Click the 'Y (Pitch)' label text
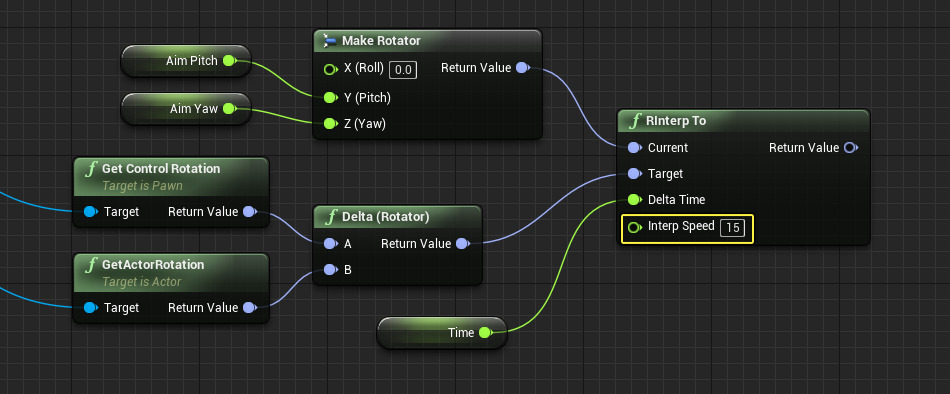Viewport: 950px width, 394px height. point(367,97)
